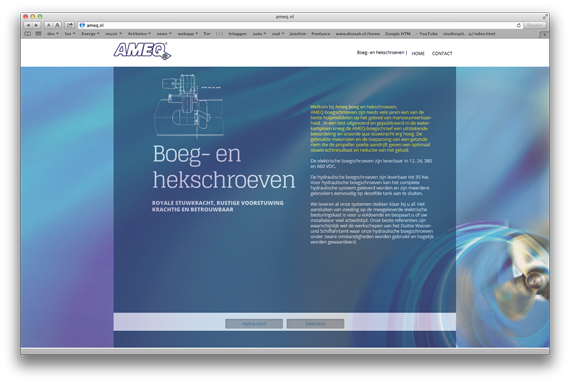The image size is (570, 383).
Task: Choose the Elektrisch button
Action: pyautogui.click(x=315, y=323)
